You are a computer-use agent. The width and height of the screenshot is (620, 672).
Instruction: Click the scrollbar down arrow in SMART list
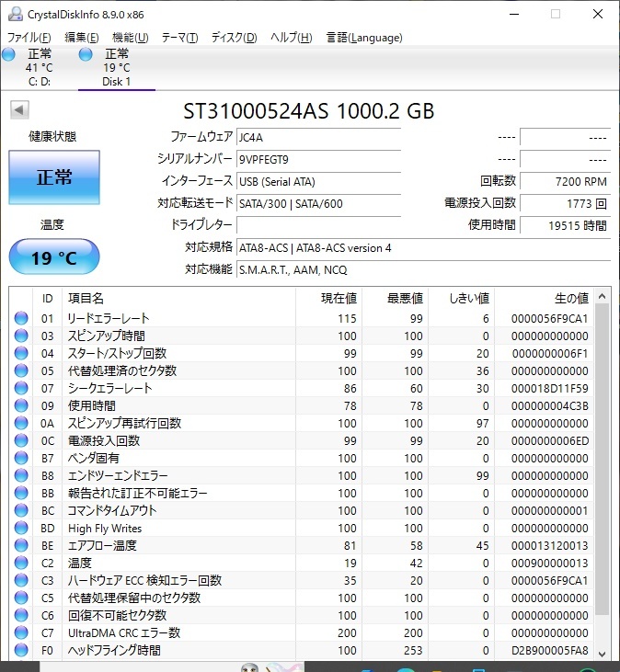602,654
